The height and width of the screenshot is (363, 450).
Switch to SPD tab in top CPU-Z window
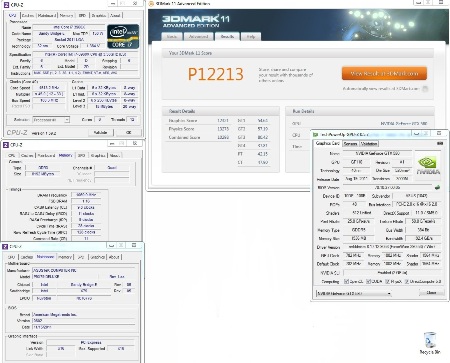click(82, 15)
